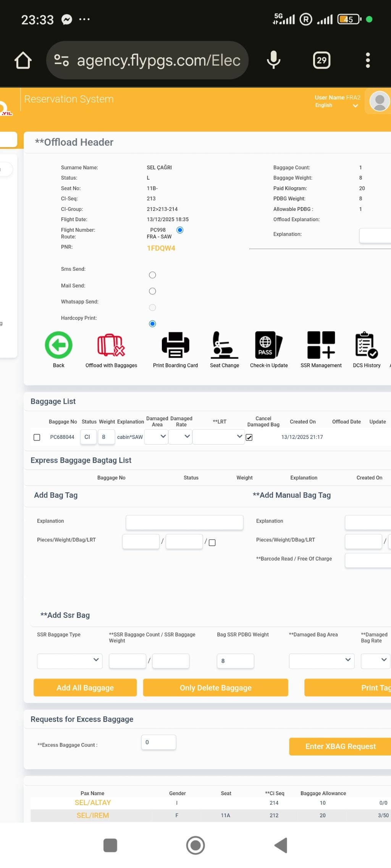Open Check-in Update passport icon
391x868 pixels.
click(269, 345)
